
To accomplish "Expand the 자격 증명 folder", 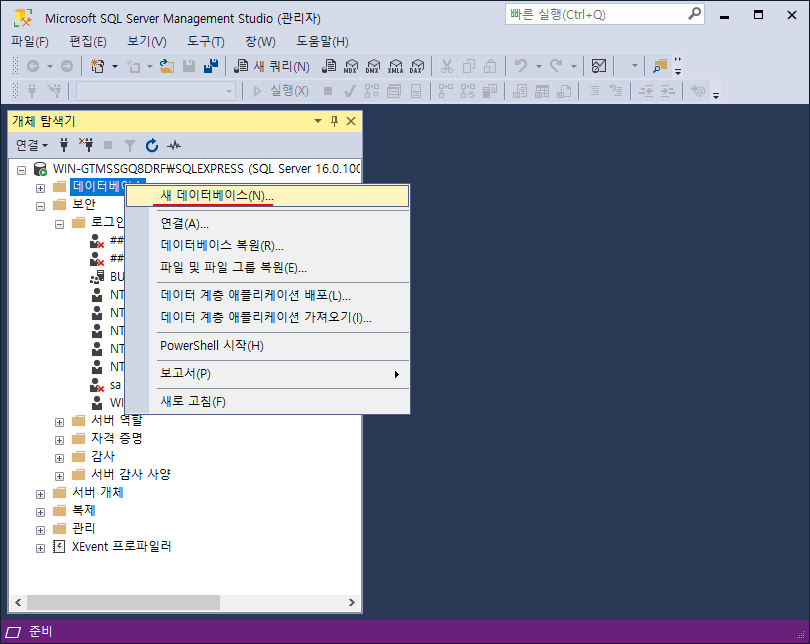I will coord(59,441).
